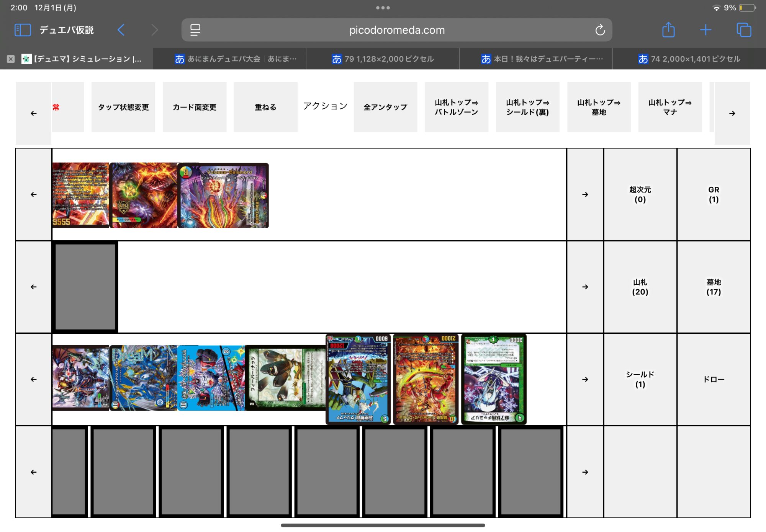
Task: Switch to the 本日！我々はデュエパーティー tab
Action: [x=542, y=59]
